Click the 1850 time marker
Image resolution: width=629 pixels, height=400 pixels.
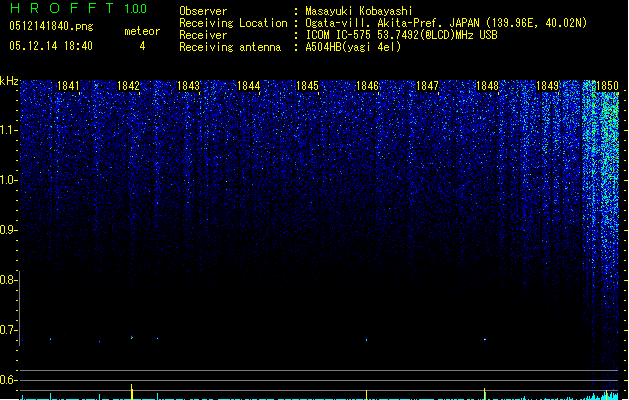coord(607,86)
